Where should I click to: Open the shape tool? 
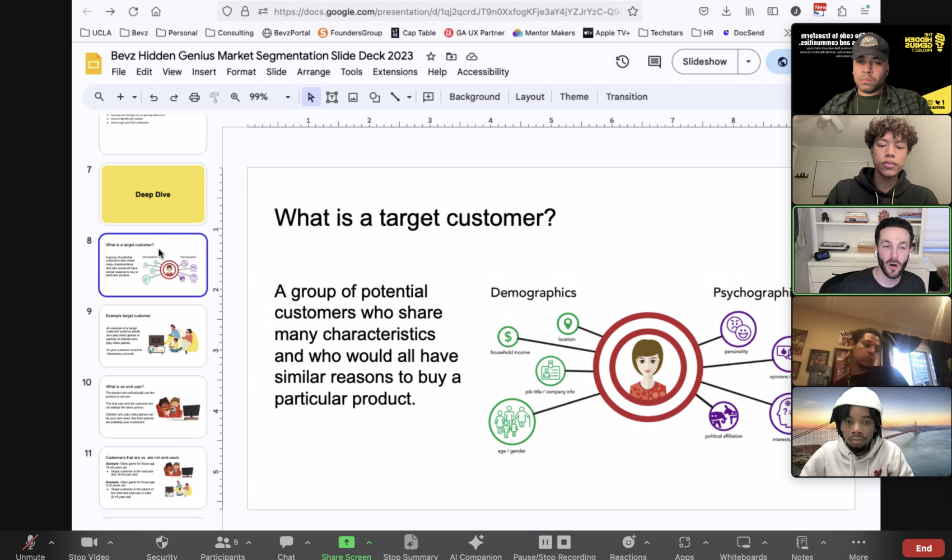pyautogui.click(x=375, y=97)
